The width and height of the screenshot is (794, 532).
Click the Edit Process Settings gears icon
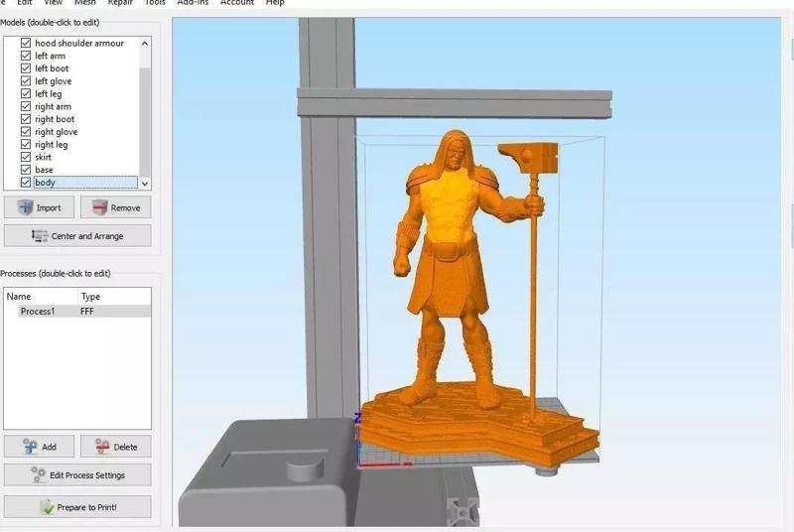pyautogui.click(x=38, y=474)
